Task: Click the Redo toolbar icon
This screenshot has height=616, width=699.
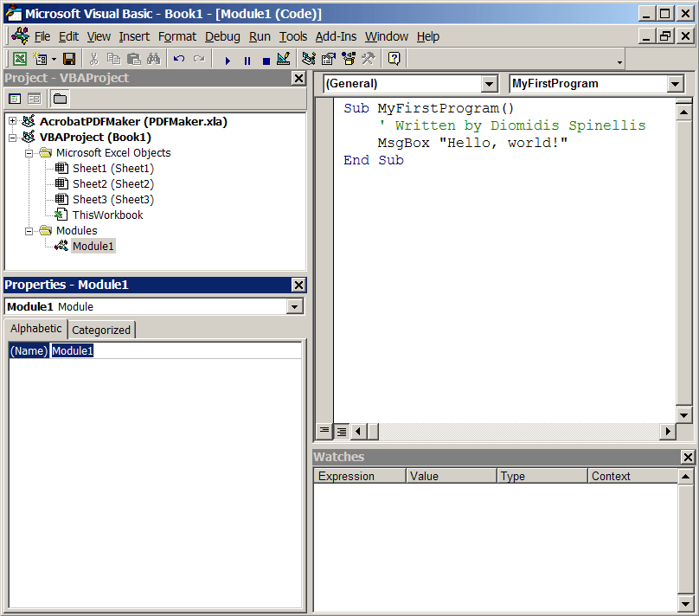Action: [199, 59]
